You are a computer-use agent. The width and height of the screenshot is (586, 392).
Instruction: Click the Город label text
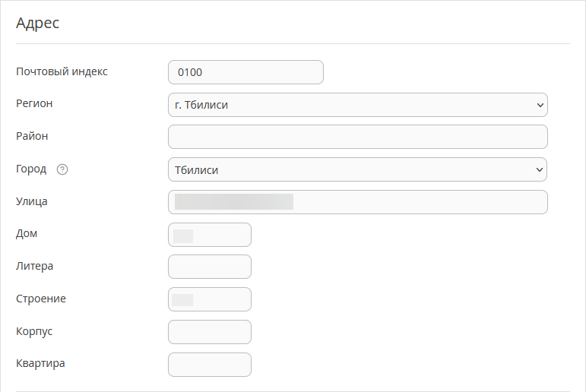pos(31,169)
